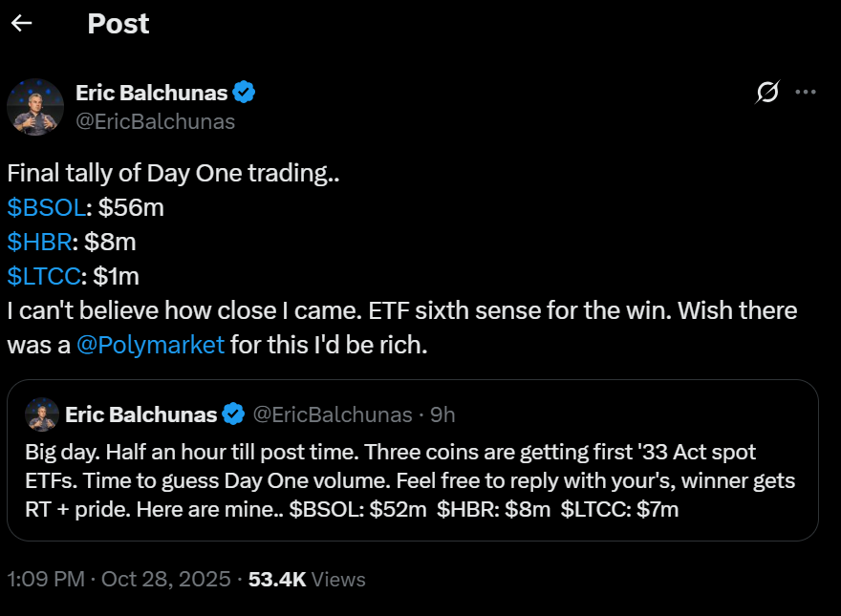Image resolution: width=841 pixels, height=616 pixels.
Task: Click the small avatar in quoted post
Action: point(42,414)
